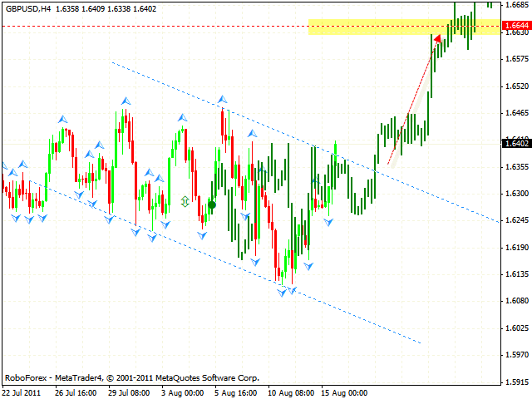Screen dimensions: 532x399
Task: Click the 1.6644 horizontal level label
Action: point(515,26)
